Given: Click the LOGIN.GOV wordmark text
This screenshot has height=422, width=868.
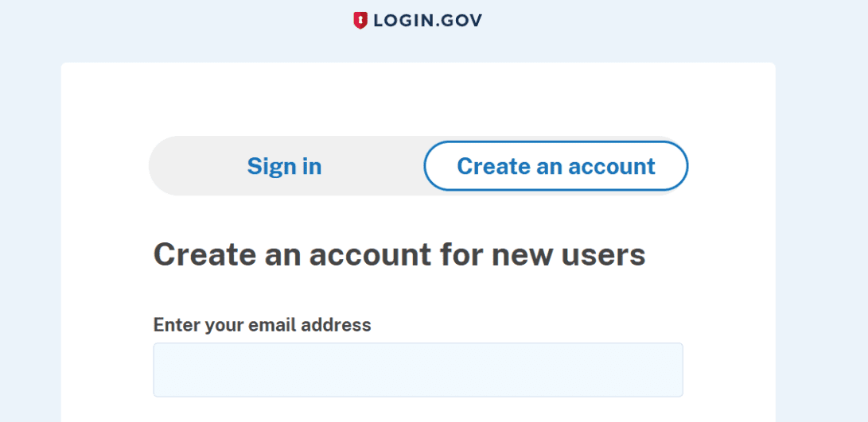Looking at the screenshot, I should 427,21.
